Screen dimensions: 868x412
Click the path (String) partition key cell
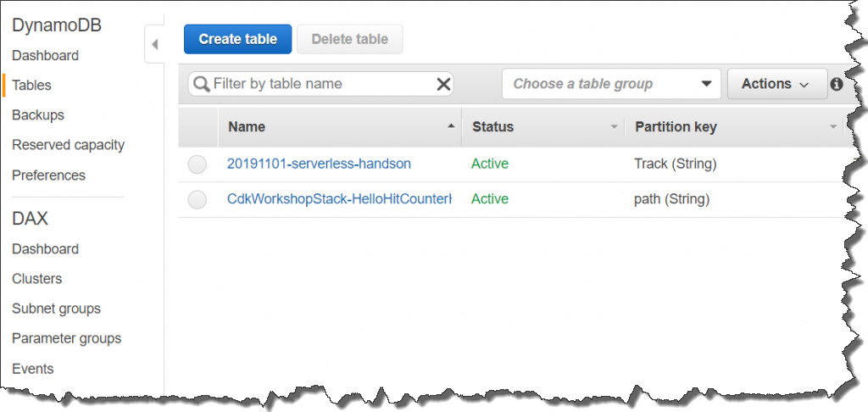point(671,199)
